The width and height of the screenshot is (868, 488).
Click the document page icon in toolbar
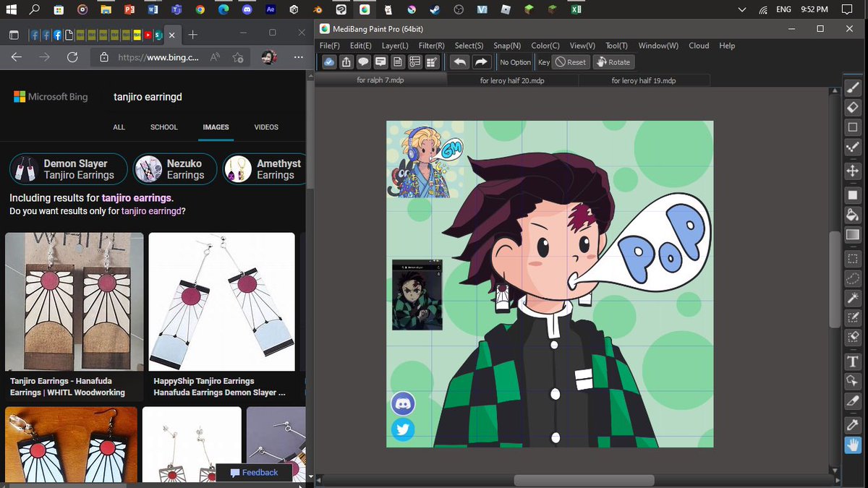398,62
